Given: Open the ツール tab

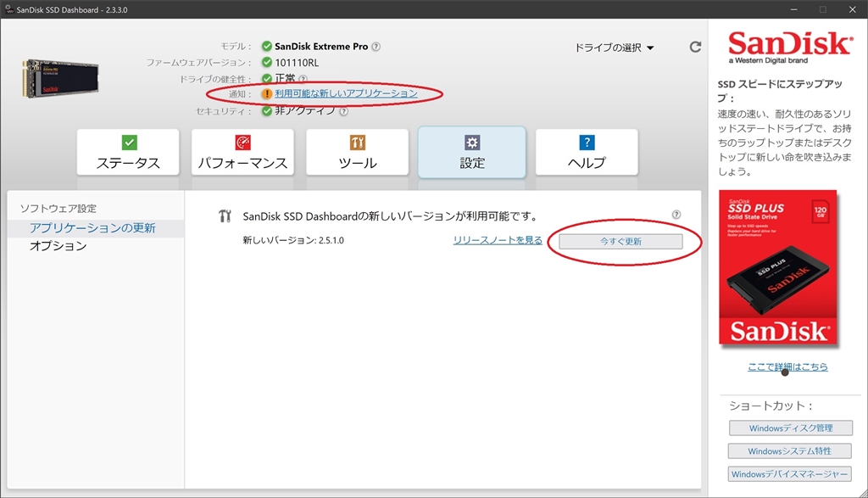Looking at the screenshot, I should [357, 153].
